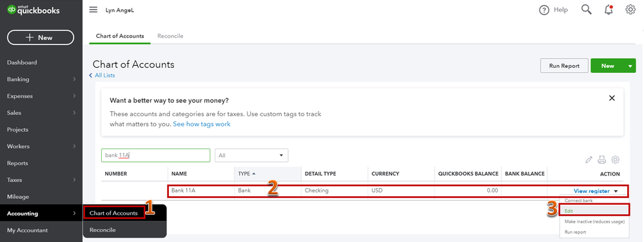
Task: Open My Accountant in sidebar
Action: tap(27, 230)
